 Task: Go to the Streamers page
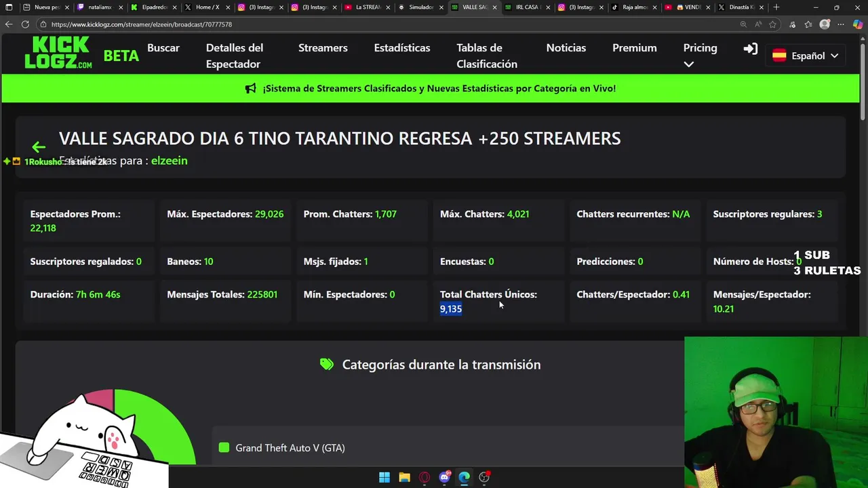point(323,48)
